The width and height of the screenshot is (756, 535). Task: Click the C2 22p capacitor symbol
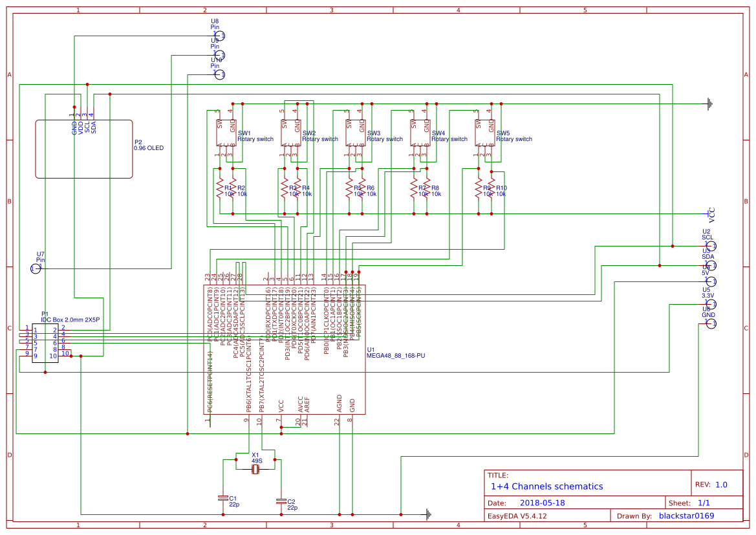tap(281, 500)
